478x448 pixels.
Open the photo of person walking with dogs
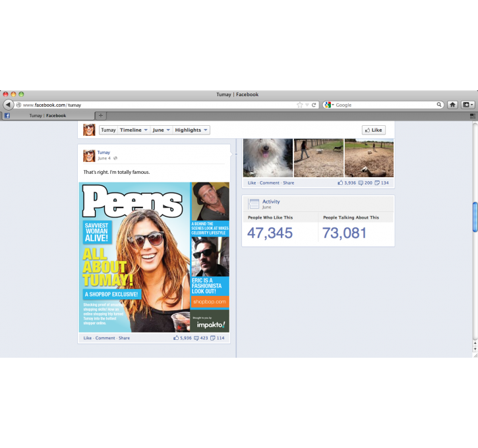pos(318,157)
